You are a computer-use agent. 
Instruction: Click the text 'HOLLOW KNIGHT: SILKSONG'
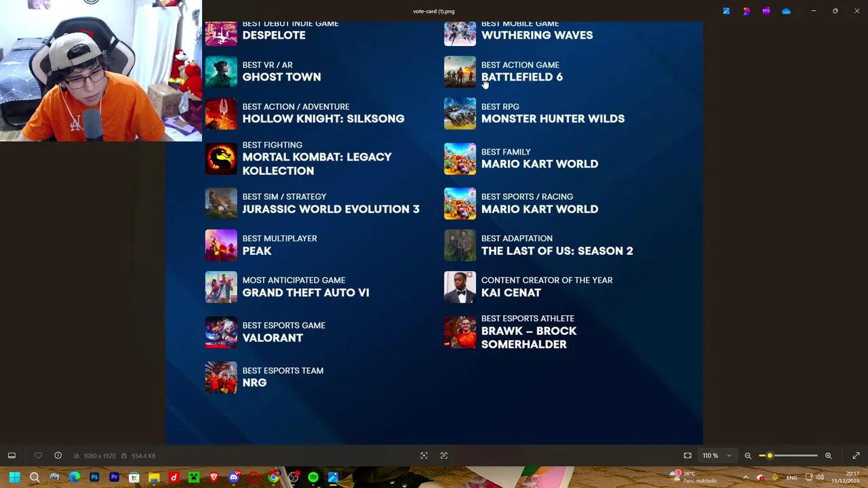pos(323,119)
